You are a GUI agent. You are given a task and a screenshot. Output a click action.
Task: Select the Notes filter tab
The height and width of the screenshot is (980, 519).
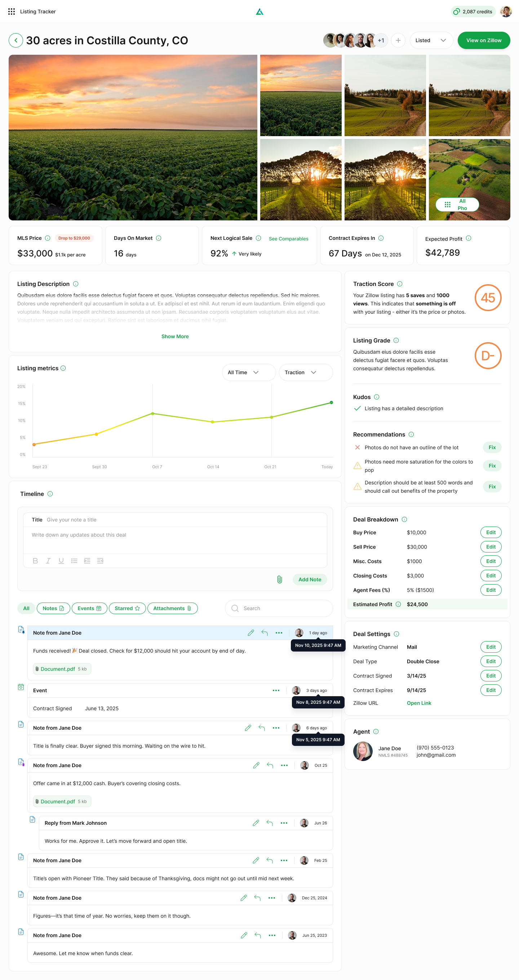click(x=53, y=608)
